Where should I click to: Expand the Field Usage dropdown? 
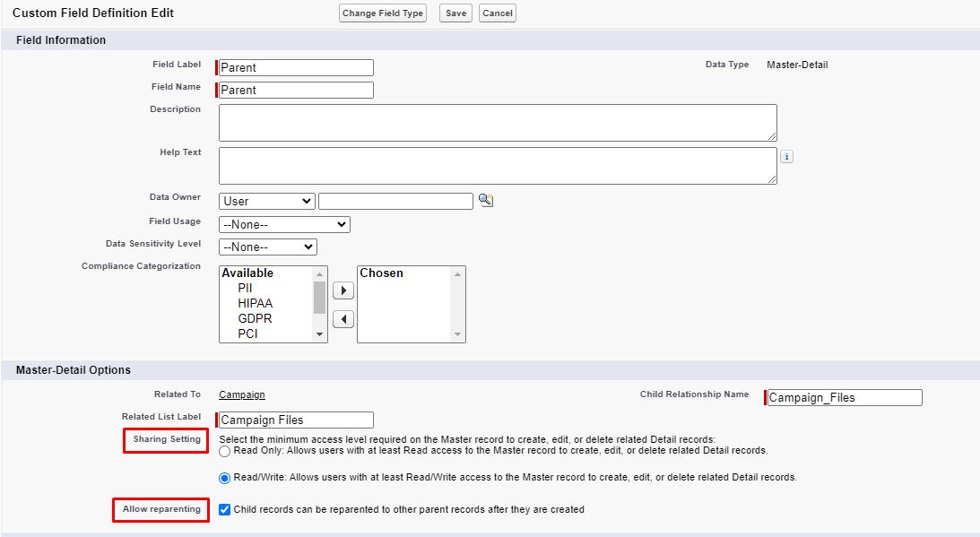[x=284, y=224]
